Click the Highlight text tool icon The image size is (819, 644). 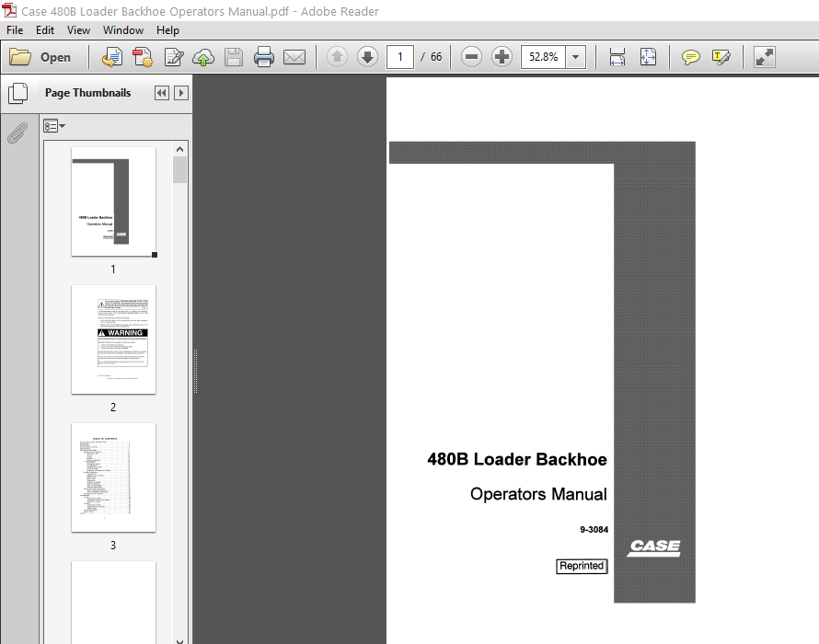coord(721,57)
